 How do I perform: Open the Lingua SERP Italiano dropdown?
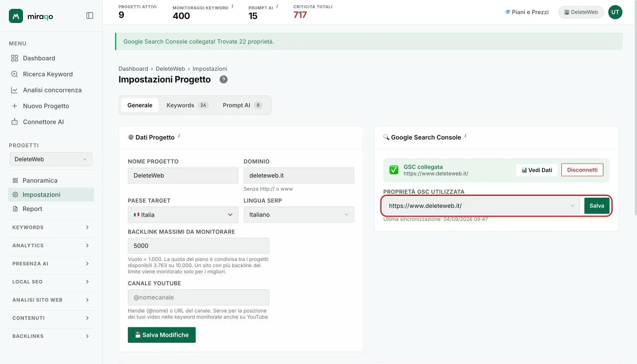click(299, 215)
